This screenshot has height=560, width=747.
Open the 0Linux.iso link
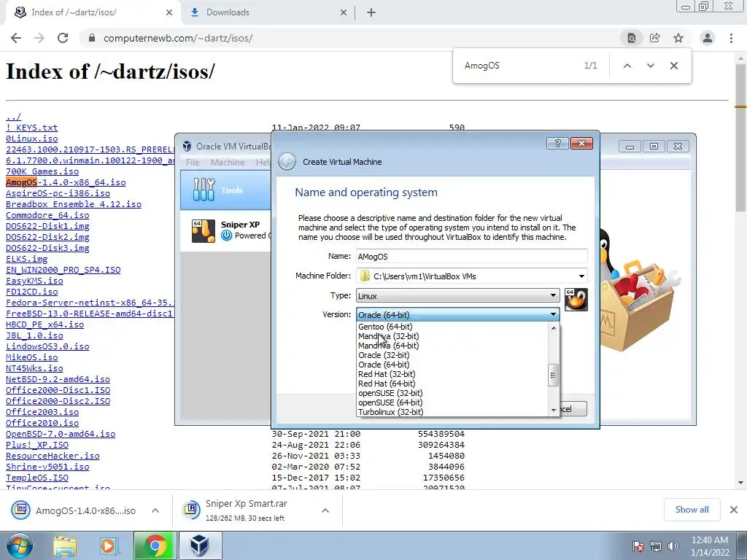pyautogui.click(x=32, y=139)
